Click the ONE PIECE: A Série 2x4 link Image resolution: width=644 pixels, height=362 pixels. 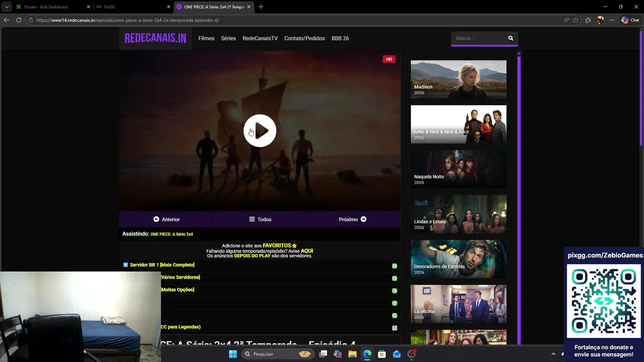[172, 234]
